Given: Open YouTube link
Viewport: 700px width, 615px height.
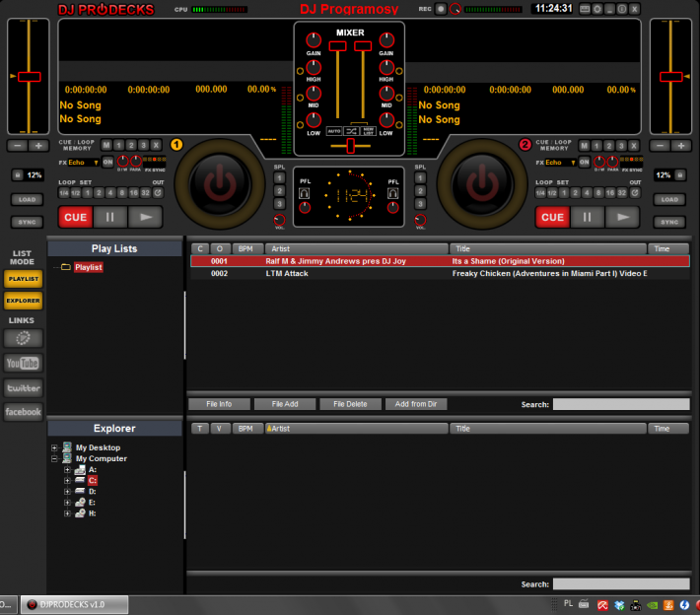Looking at the screenshot, I should coord(24,363).
